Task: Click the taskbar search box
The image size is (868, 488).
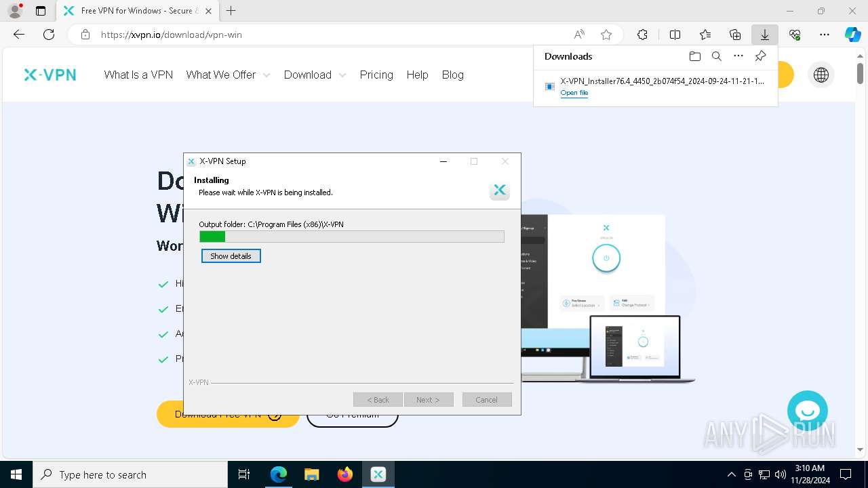Action: (130, 474)
